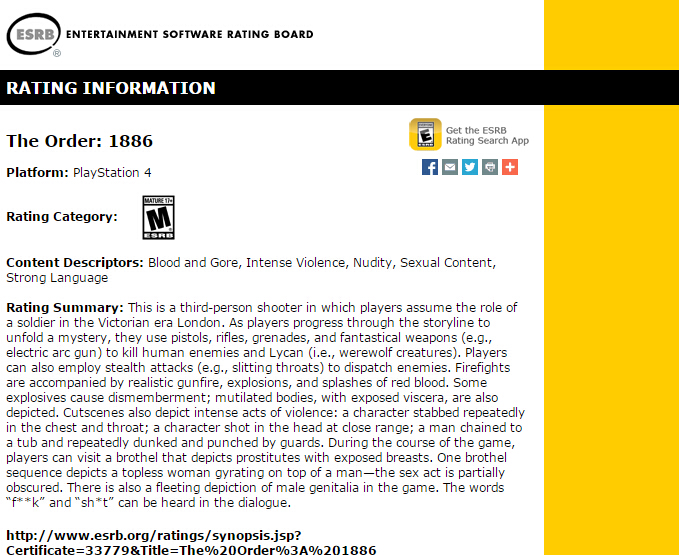The width and height of the screenshot is (679, 555).
Task: Click the 'Platform:' label
Action: [37, 173]
